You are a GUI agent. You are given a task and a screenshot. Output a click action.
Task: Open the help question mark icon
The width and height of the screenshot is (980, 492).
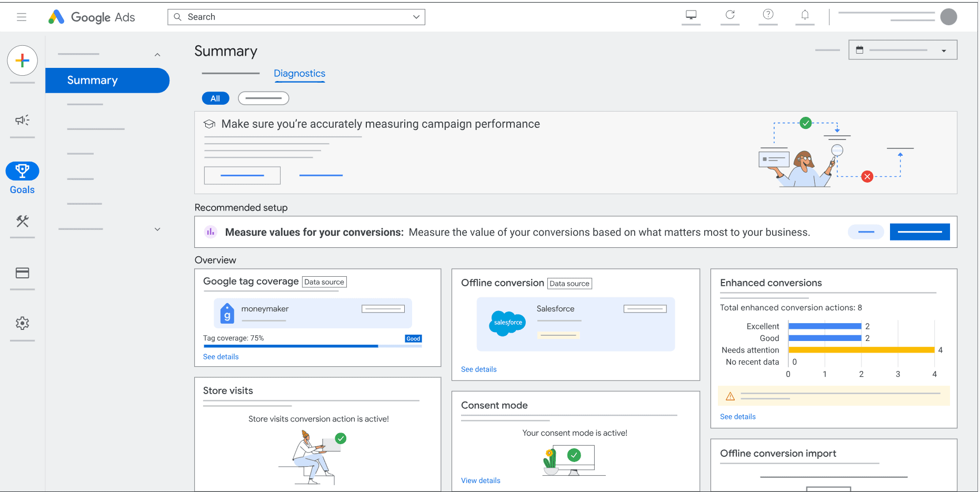(x=768, y=14)
